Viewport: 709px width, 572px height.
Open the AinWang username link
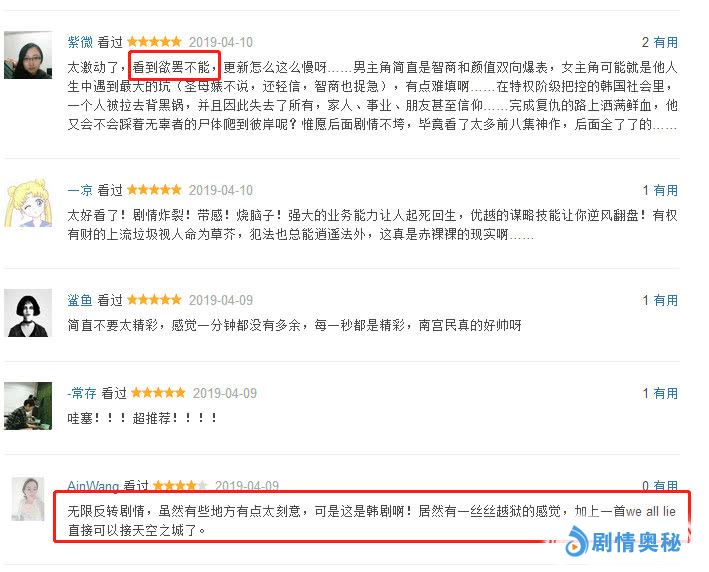[x=93, y=486]
